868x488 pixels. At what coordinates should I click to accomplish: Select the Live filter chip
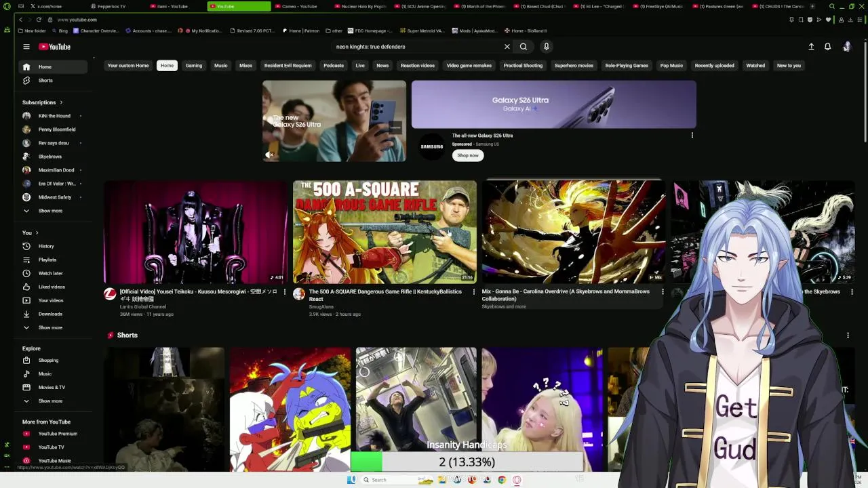tap(360, 66)
